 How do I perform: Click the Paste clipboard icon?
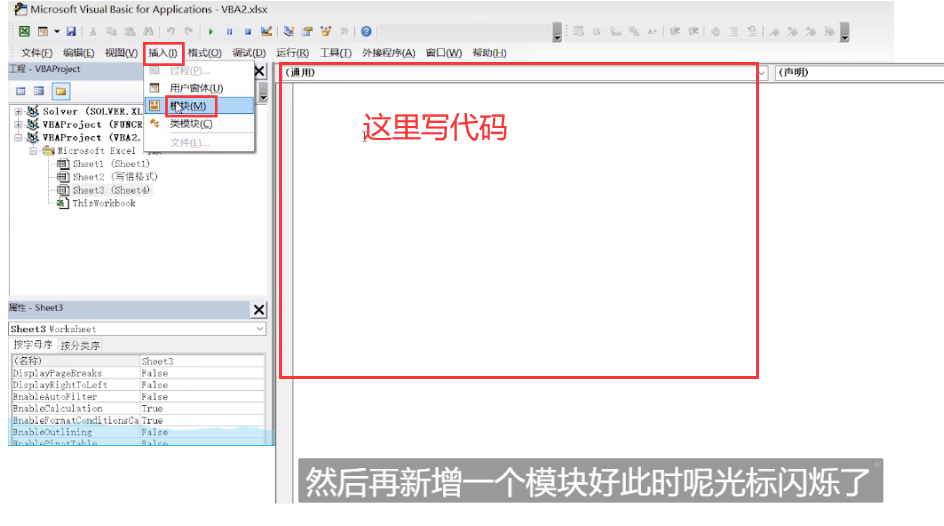tap(130, 31)
